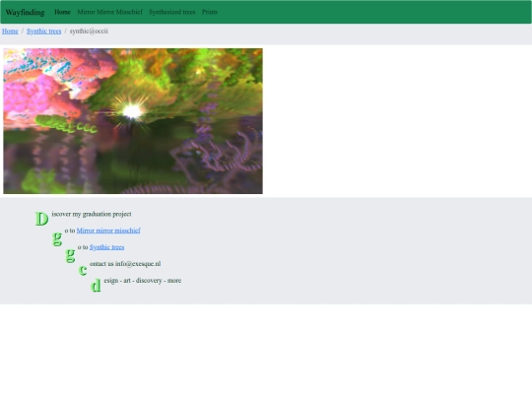Click the 'iscover my graduation project' text
This screenshot has height=399, width=532.
pyautogui.click(x=92, y=214)
